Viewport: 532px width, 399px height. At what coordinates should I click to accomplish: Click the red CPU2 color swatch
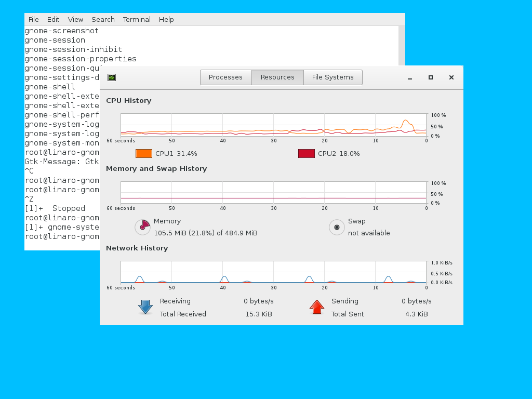(x=306, y=153)
